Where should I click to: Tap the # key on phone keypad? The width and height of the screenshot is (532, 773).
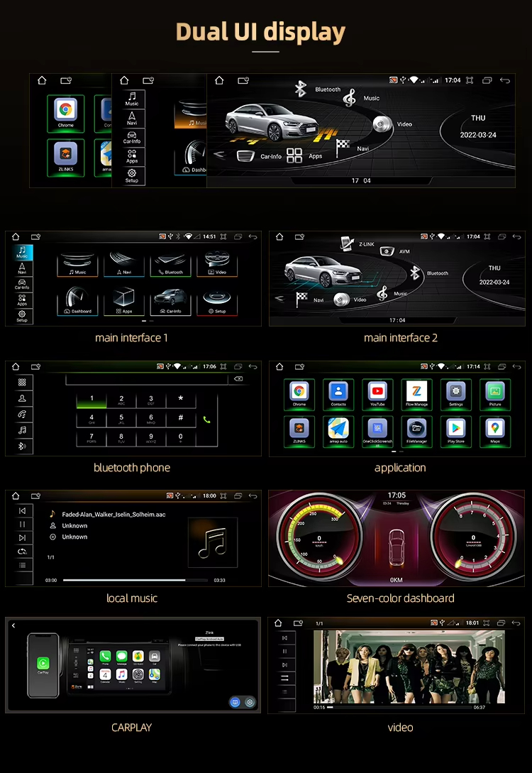coord(180,419)
